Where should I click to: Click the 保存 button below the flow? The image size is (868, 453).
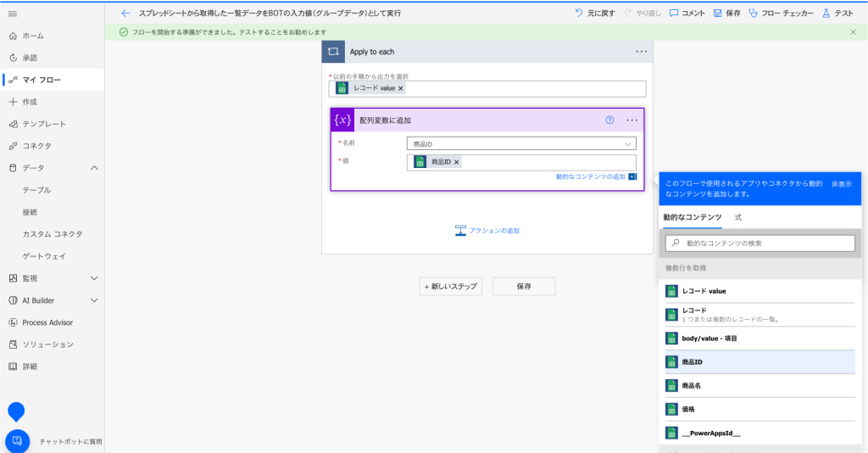pyautogui.click(x=524, y=287)
